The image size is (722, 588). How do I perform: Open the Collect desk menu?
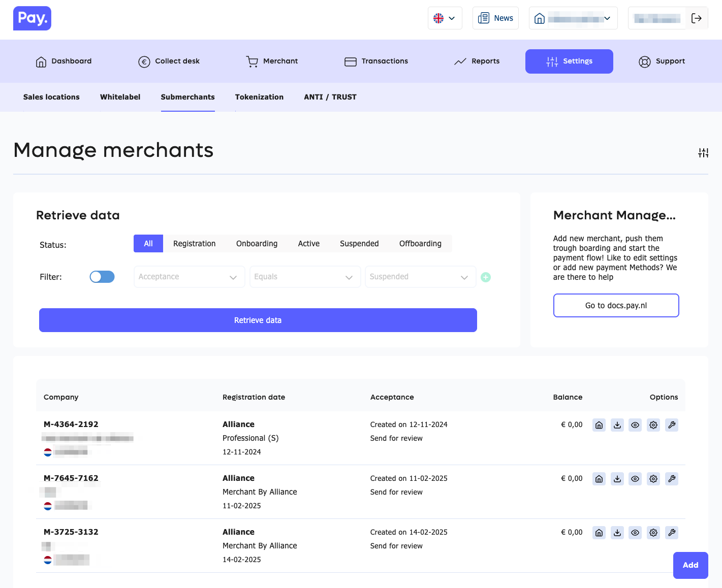pos(169,61)
